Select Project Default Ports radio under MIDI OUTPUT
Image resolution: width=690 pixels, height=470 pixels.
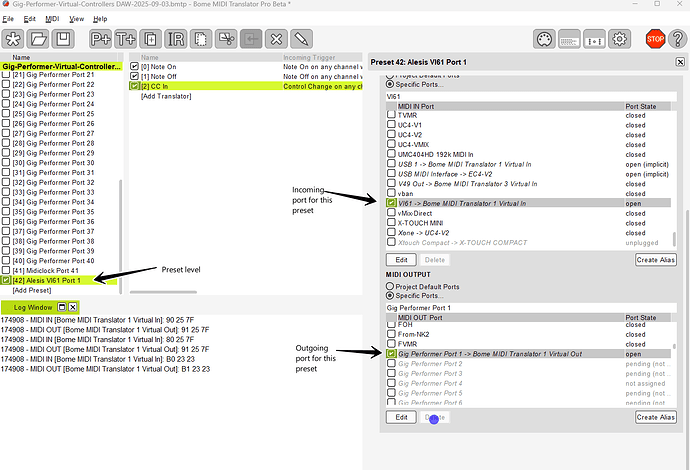389,286
